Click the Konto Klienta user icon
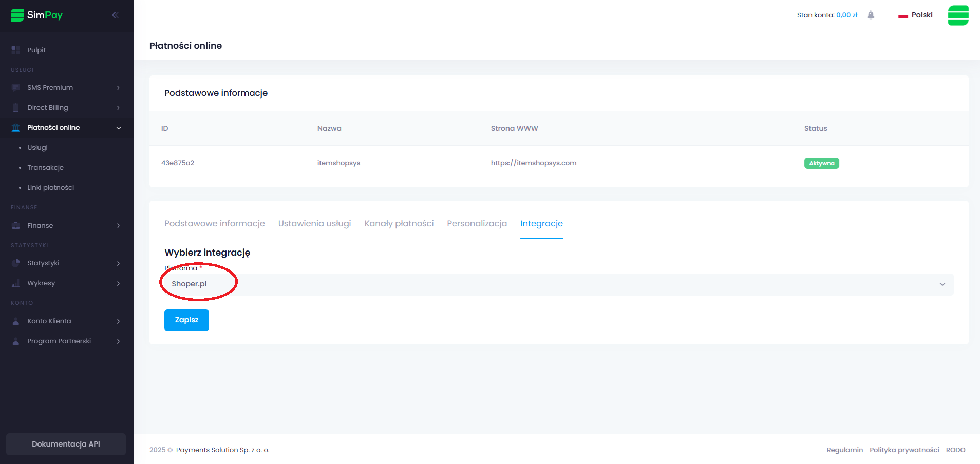Image resolution: width=980 pixels, height=464 pixels. (16, 321)
